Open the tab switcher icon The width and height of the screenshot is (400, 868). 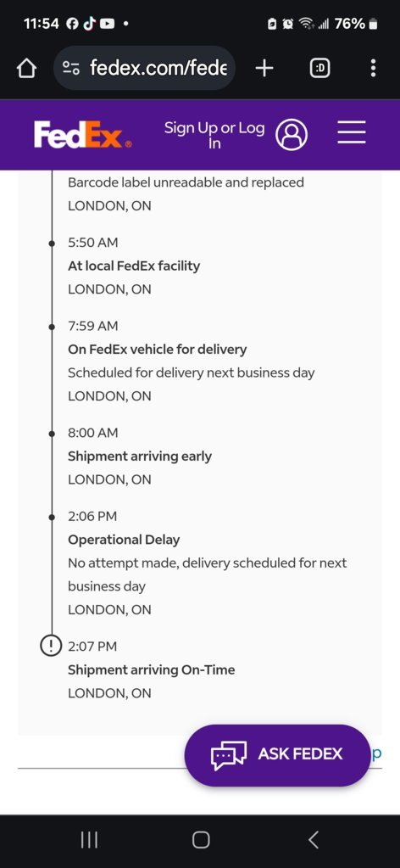click(319, 68)
